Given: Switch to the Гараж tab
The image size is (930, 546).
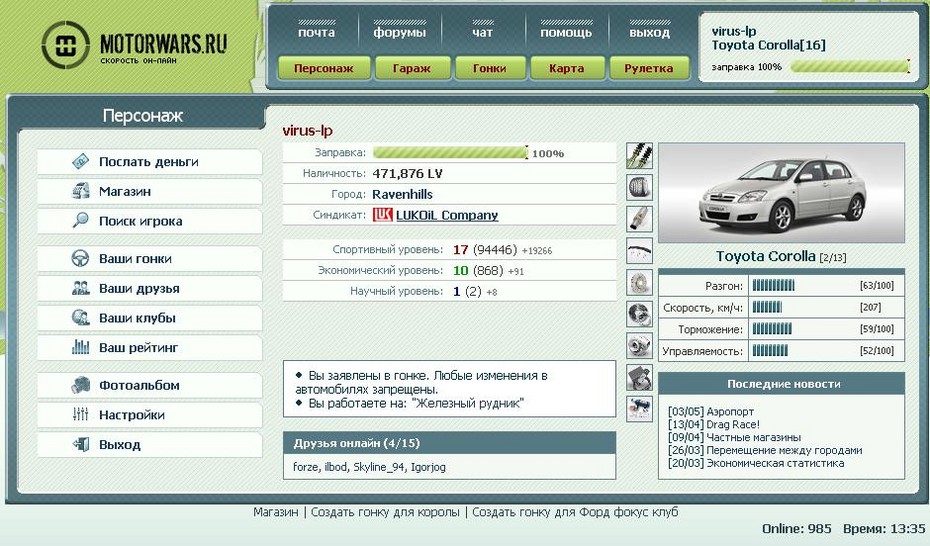Looking at the screenshot, I should (412, 68).
